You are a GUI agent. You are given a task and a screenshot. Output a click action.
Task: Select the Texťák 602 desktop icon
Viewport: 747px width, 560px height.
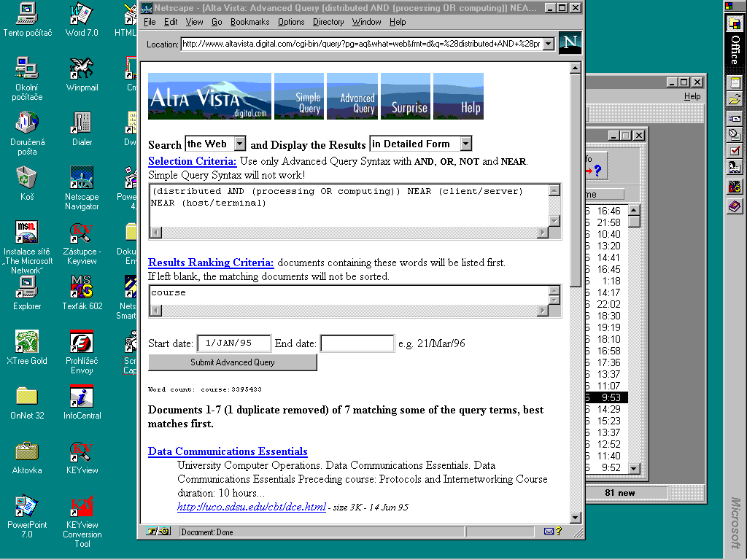[82, 293]
